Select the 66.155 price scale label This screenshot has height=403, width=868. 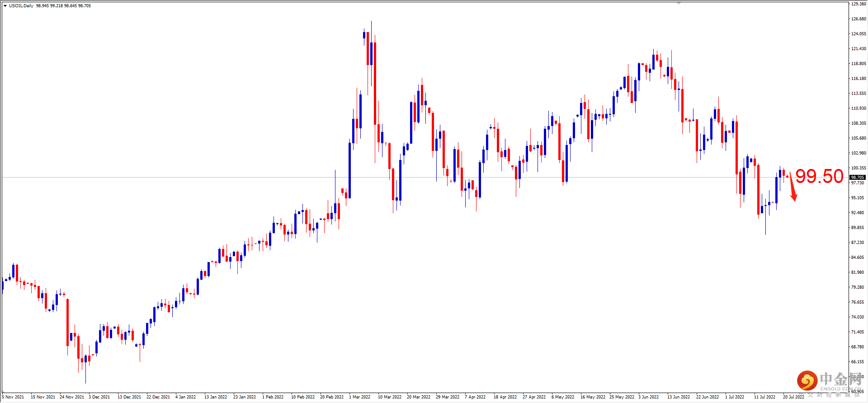click(x=858, y=362)
